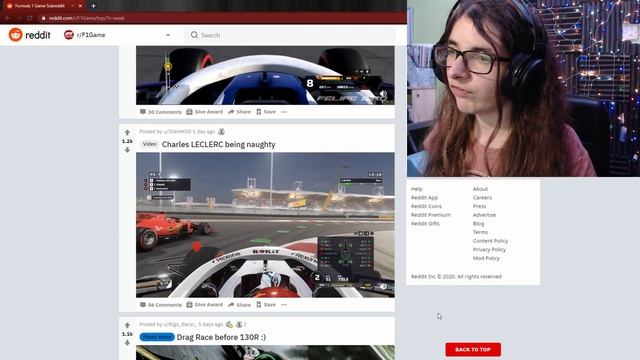The width and height of the screenshot is (640, 360).
Task: Upvote the Drag Race before 130R post
Action: click(x=127, y=325)
